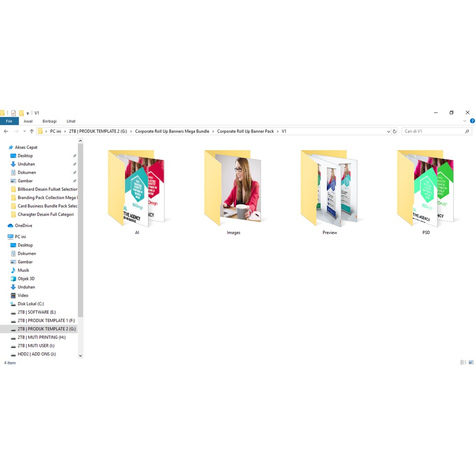Select PC ini in navigation pane
Image resolution: width=476 pixels, height=476 pixels.
[x=20, y=237]
